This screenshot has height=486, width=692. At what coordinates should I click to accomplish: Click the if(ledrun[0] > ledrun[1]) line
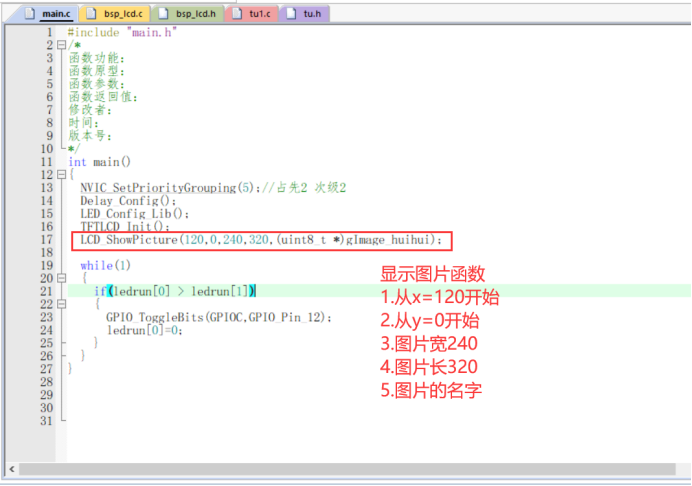pos(175,292)
